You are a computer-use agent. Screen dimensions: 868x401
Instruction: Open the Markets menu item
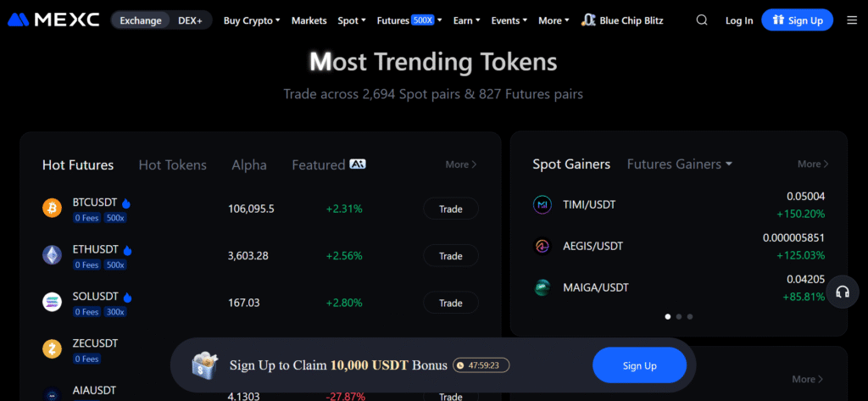(309, 20)
